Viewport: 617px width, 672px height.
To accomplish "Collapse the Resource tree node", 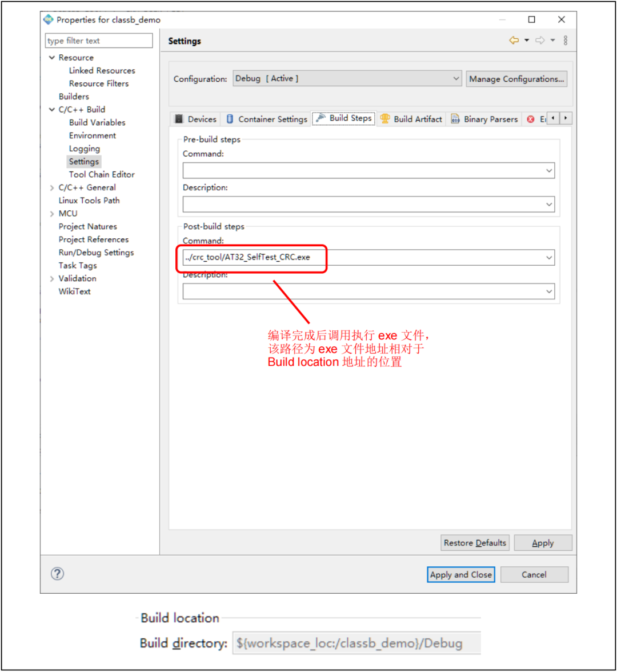I will point(52,57).
